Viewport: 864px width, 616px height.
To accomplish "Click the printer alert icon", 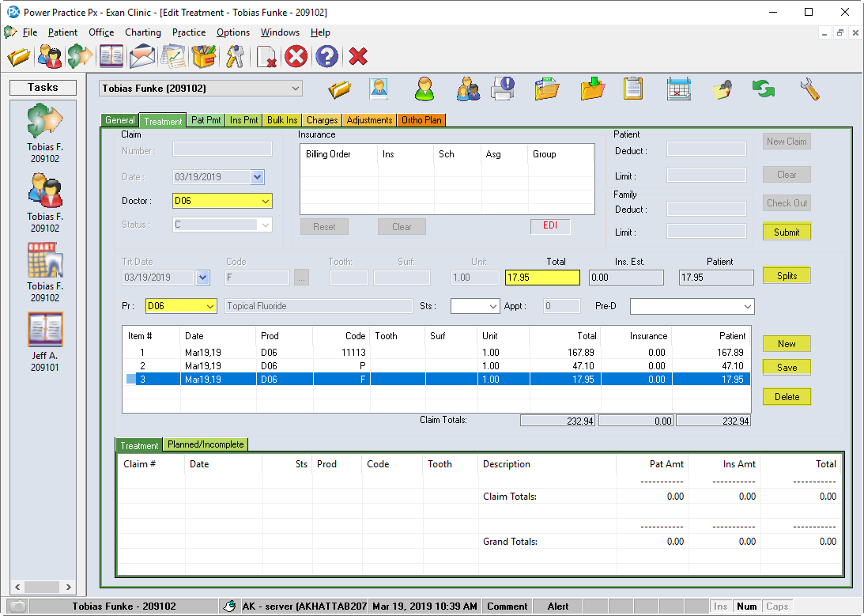I will click(x=503, y=89).
